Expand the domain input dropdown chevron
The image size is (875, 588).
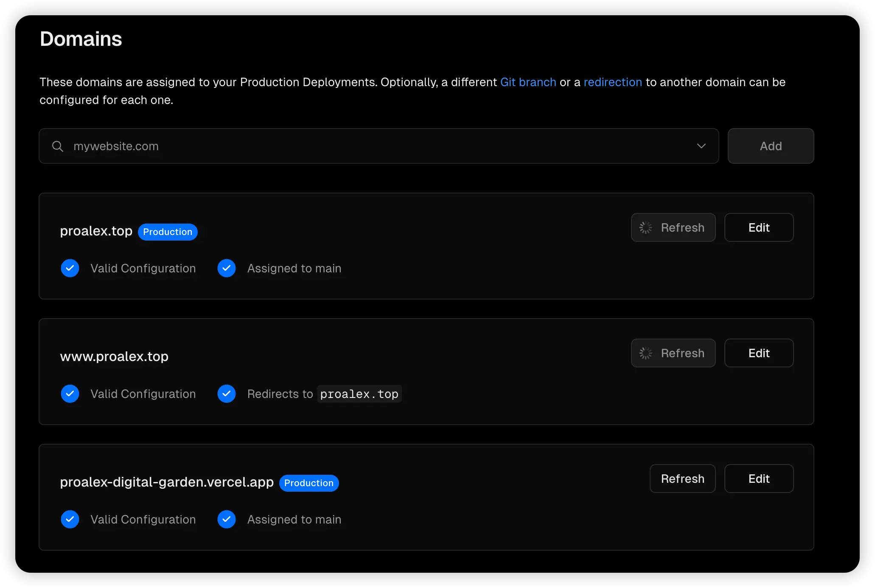[x=701, y=146]
